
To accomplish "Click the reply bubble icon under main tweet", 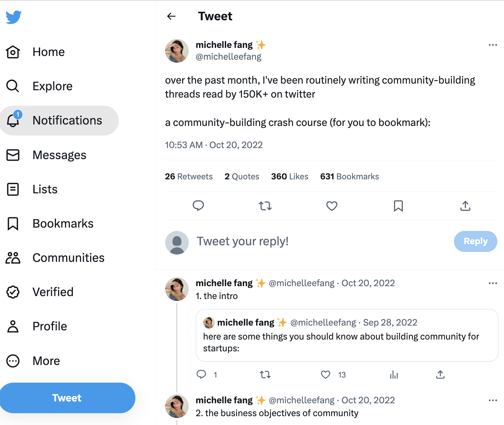I will pyautogui.click(x=198, y=206).
